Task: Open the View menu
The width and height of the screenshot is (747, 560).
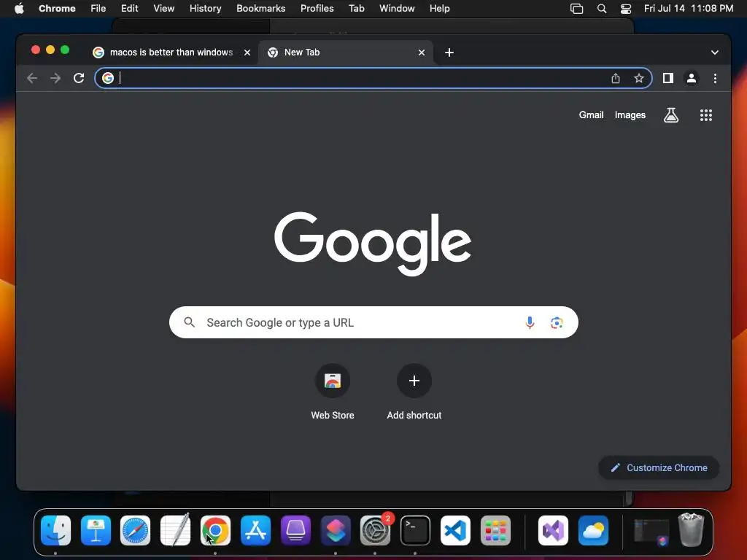Action: click(x=163, y=9)
